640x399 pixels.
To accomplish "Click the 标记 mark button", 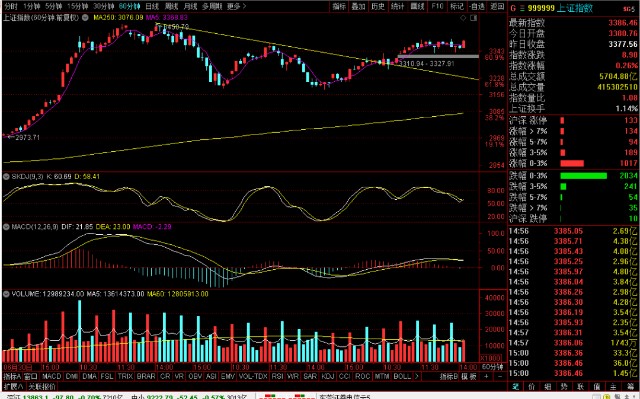I will click(457, 6).
